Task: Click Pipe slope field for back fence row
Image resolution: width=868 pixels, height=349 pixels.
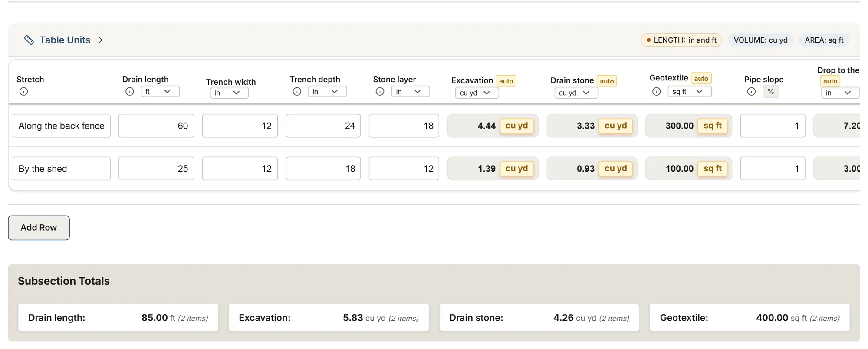Action: 773,126
